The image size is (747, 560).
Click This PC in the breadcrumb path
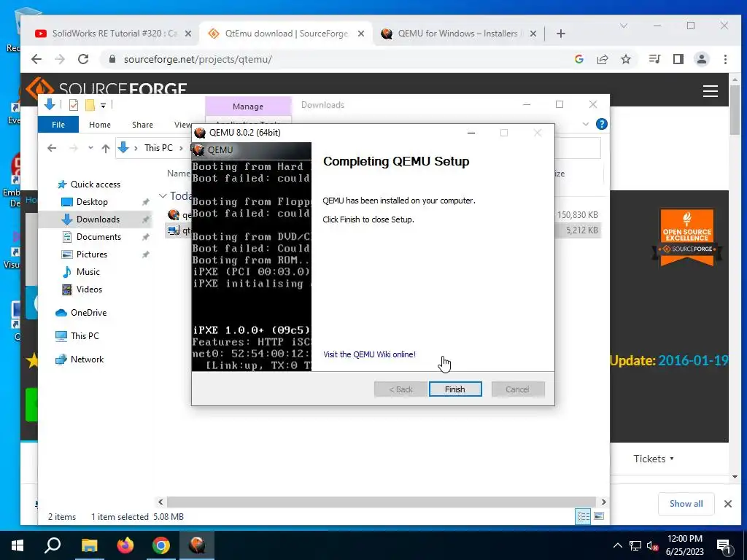click(158, 147)
